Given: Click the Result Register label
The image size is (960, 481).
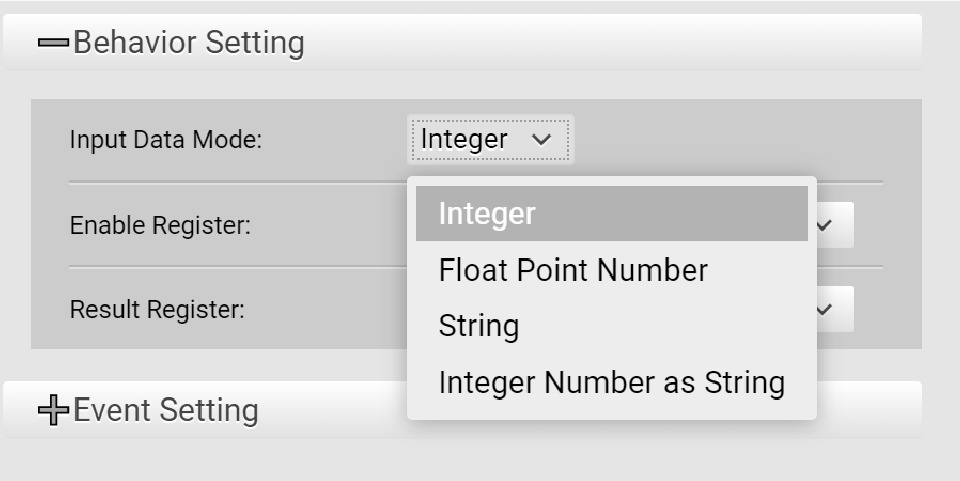Looking at the screenshot, I should 157,310.
